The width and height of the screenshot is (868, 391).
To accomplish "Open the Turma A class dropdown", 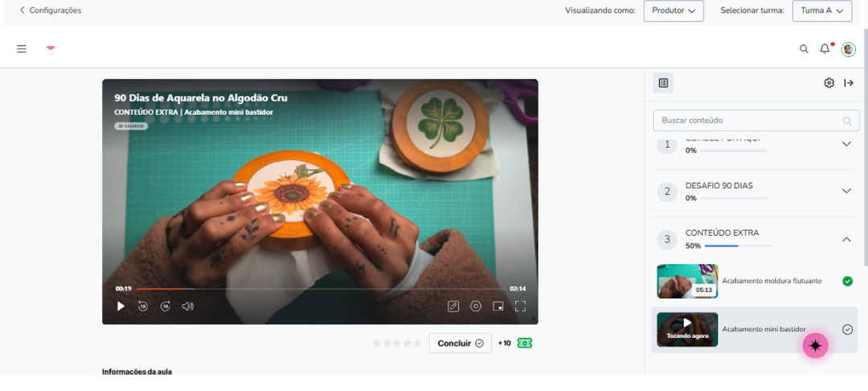I will (x=822, y=10).
